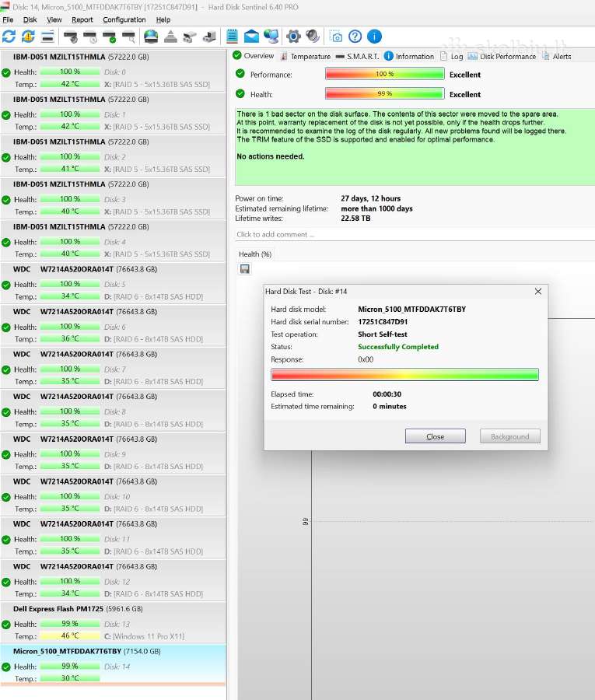This screenshot has height=700, width=595.
Task: Click the 'C: [Windows 11 Pro X11]' volume label
Action: [x=144, y=636]
